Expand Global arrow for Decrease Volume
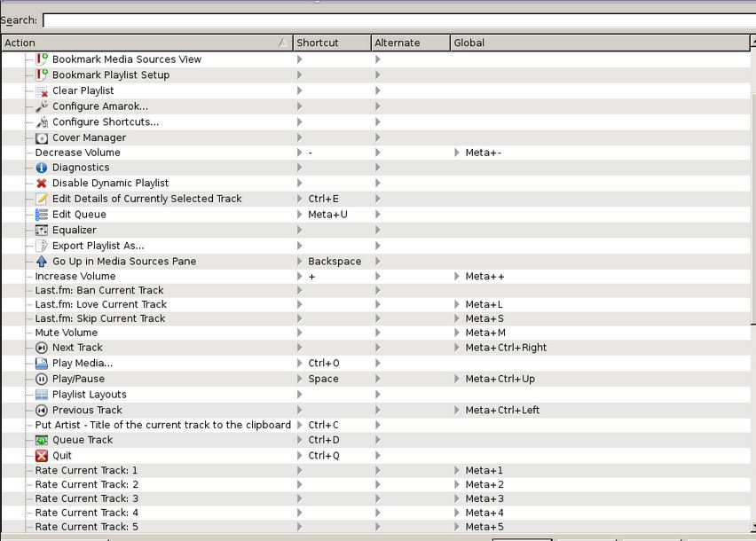The height and width of the screenshot is (541, 756). click(x=457, y=153)
